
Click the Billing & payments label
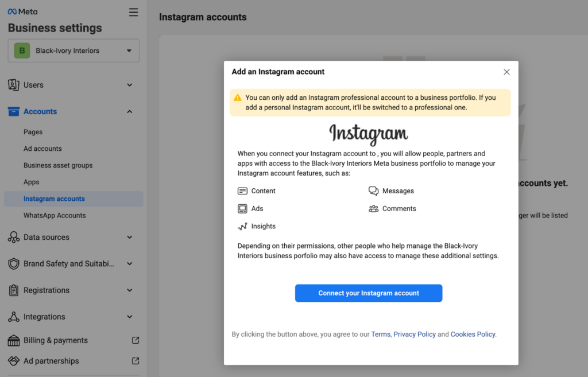coord(56,340)
